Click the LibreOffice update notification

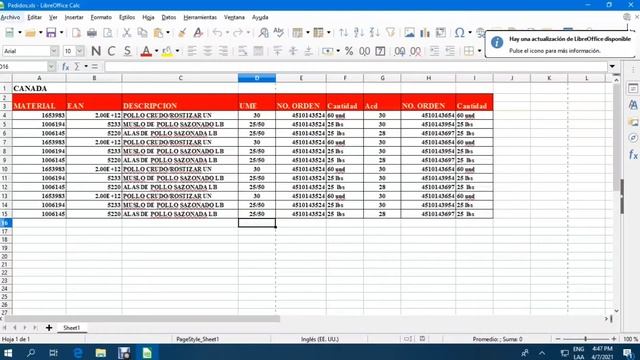560,44
